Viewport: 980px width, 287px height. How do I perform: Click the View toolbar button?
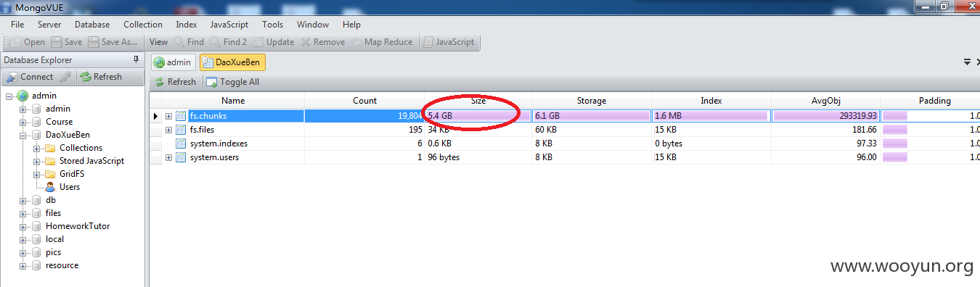click(158, 42)
